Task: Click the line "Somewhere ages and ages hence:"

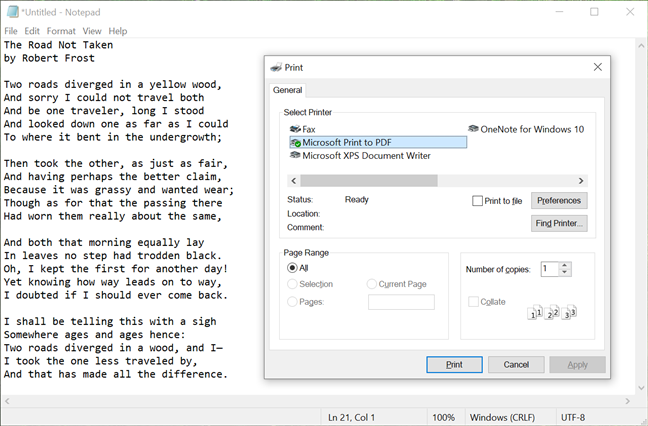Action: [x=95, y=335]
